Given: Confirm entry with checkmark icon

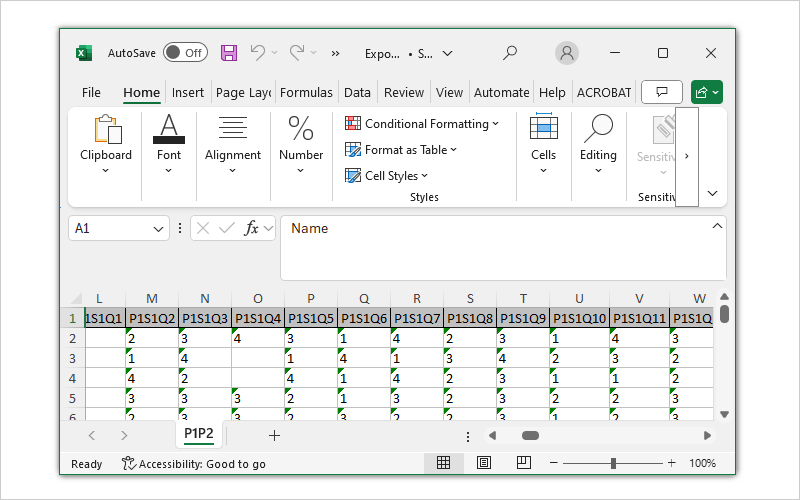Looking at the screenshot, I should point(227,228).
